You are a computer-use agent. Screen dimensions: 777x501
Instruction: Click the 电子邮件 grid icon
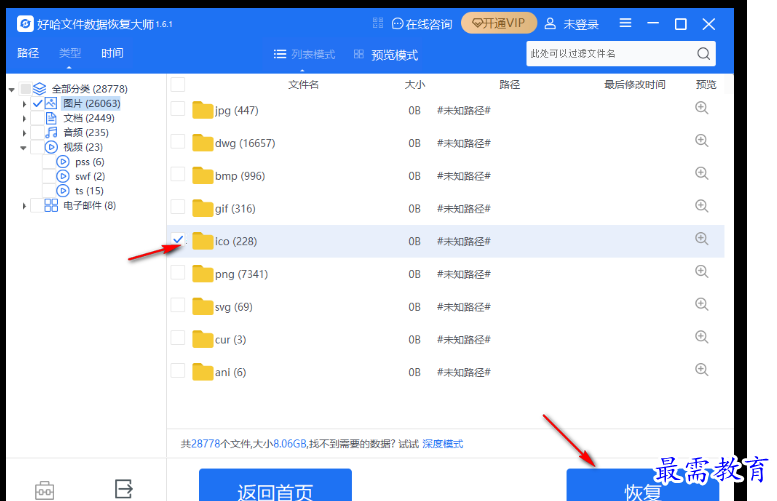(x=51, y=205)
